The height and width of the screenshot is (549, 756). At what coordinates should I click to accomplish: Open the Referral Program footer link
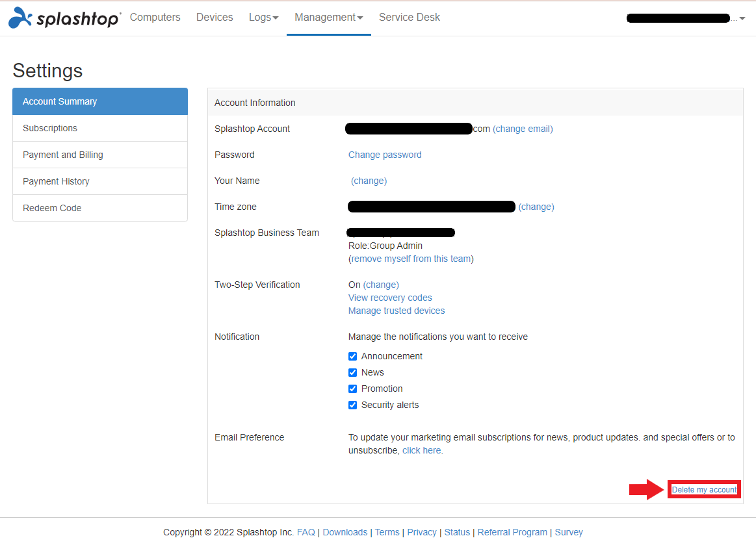(x=512, y=532)
